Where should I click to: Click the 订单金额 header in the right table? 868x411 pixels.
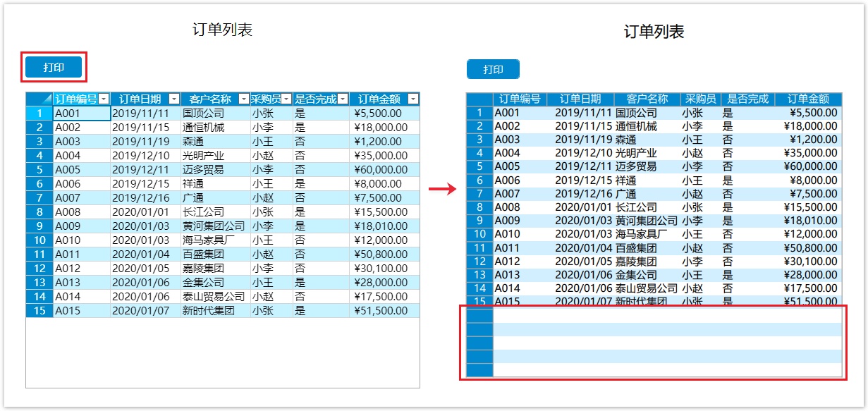(808, 99)
